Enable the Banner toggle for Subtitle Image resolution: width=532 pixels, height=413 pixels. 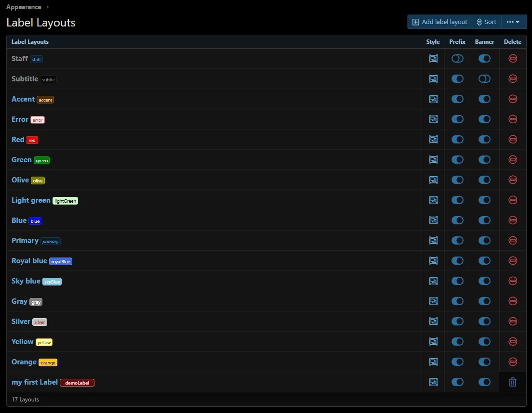(484, 78)
